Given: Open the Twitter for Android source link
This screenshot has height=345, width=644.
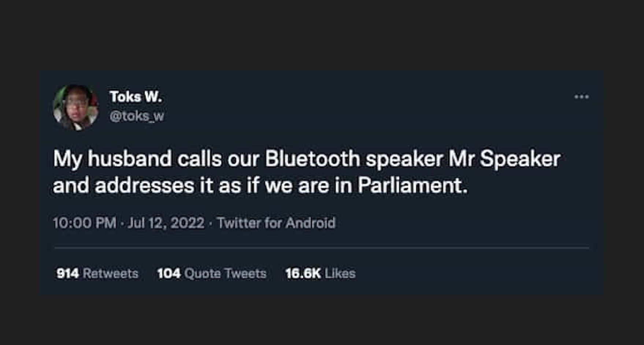Looking at the screenshot, I should tap(276, 223).
